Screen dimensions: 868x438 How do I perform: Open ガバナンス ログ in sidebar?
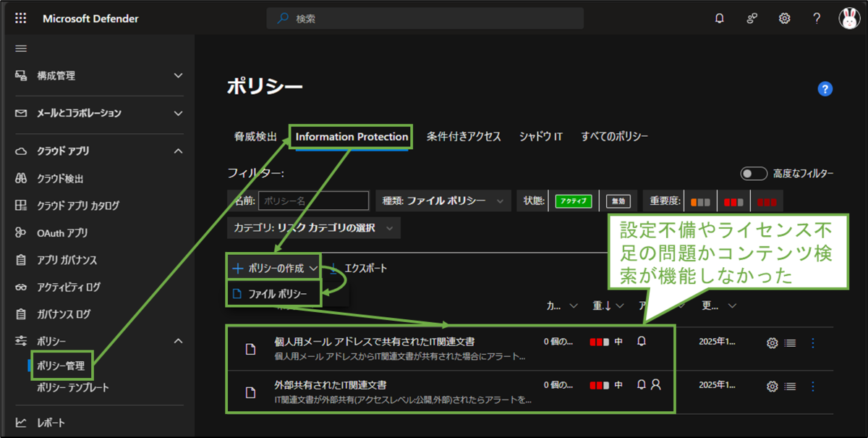[x=64, y=314]
